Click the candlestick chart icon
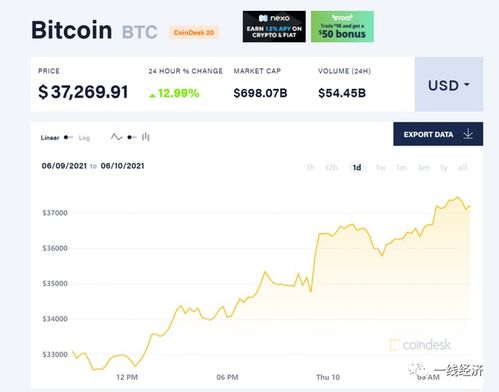Screen dimensions: 499x392 [x=146, y=137]
